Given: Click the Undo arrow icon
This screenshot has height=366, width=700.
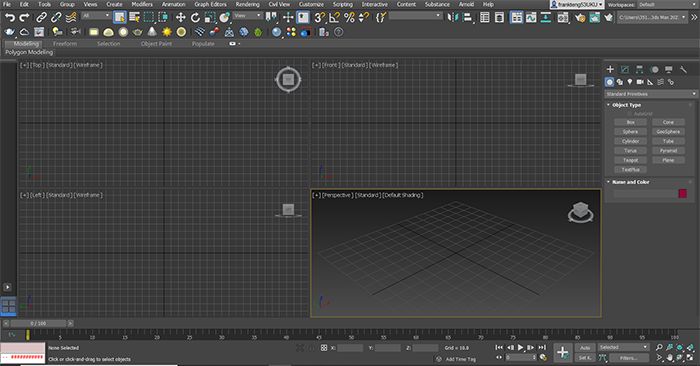Looking at the screenshot, I should (10, 17).
